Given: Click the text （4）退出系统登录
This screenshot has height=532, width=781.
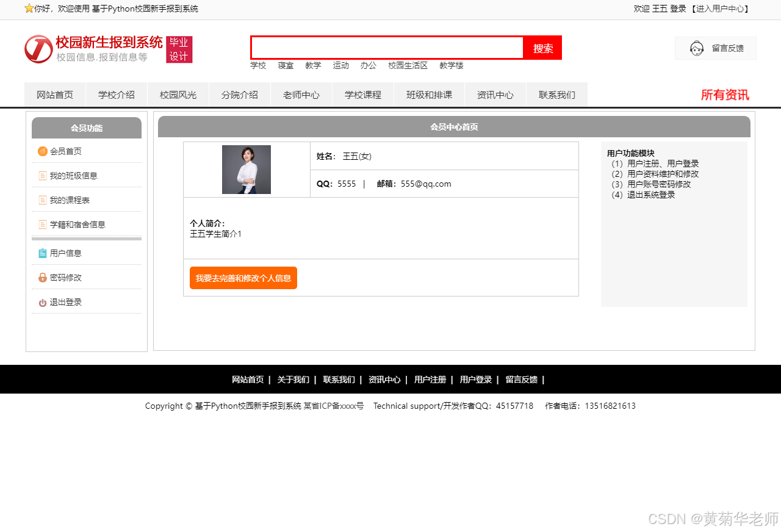Looking at the screenshot, I should (x=641, y=195).
